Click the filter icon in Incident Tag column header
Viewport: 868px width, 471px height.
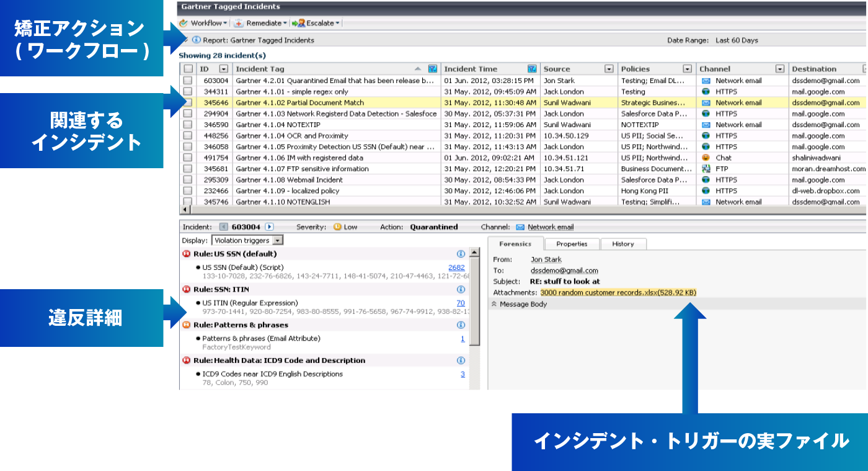433,69
